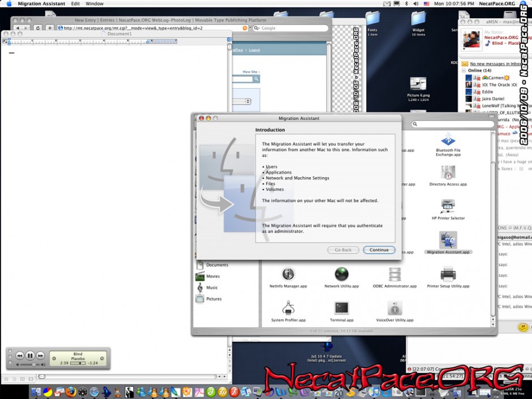This screenshot has width=532, height=399.
Task: Click Continue in Migration Assistant
Action: pyautogui.click(x=379, y=250)
